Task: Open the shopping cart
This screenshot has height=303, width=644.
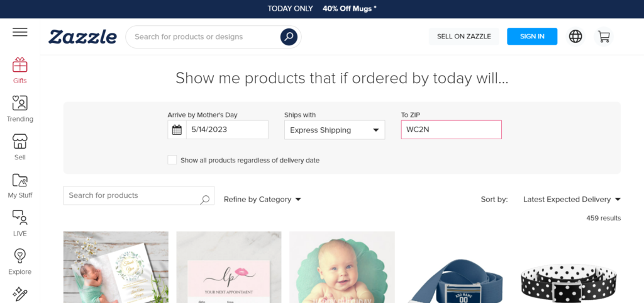Action: [604, 37]
